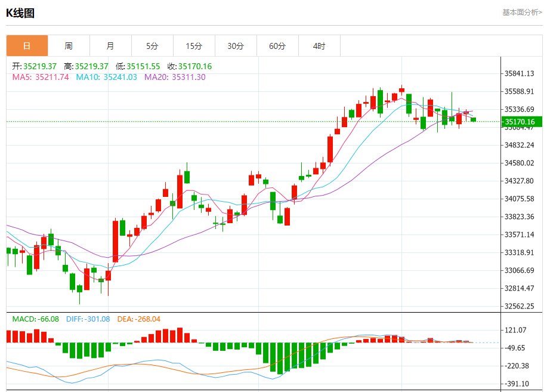The height and width of the screenshot is (392, 547).
Task: Click the 34075.58 price axis label
Action: point(520,199)
